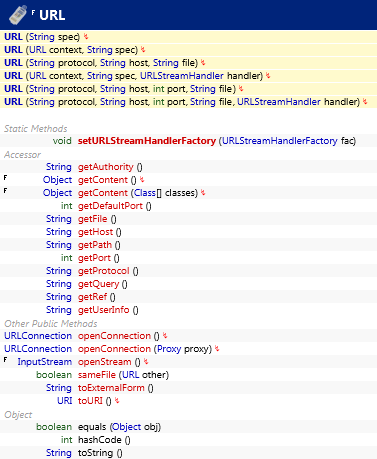Screen dimensions: 377x459
Task: Open the setURLStreamHandlerFactory method
Action: [x=147, y=141]
